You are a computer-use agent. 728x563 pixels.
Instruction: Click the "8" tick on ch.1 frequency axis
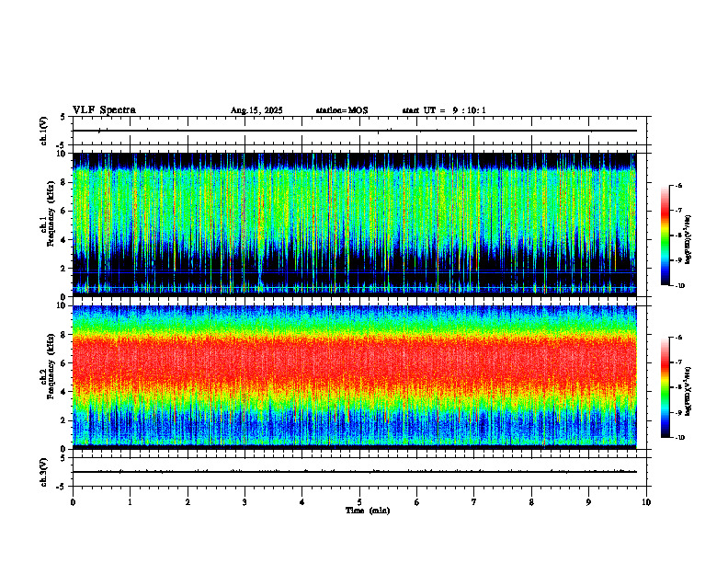65,182
